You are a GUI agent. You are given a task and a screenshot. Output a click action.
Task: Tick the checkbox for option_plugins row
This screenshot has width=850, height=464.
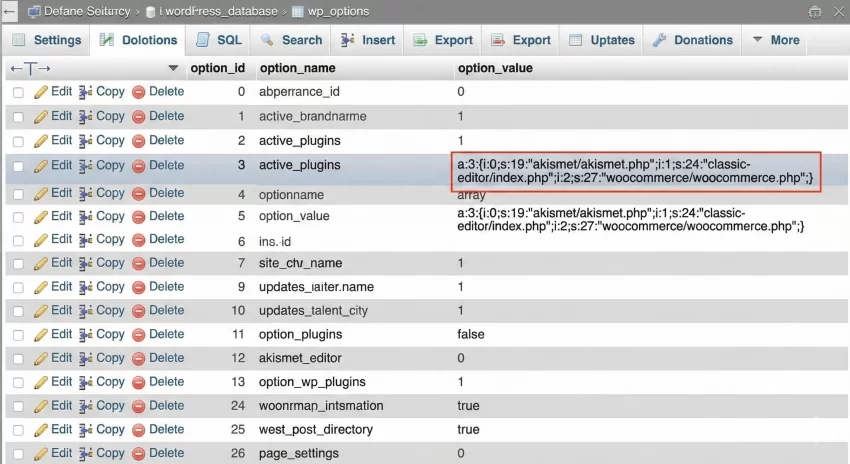(18, 335)
